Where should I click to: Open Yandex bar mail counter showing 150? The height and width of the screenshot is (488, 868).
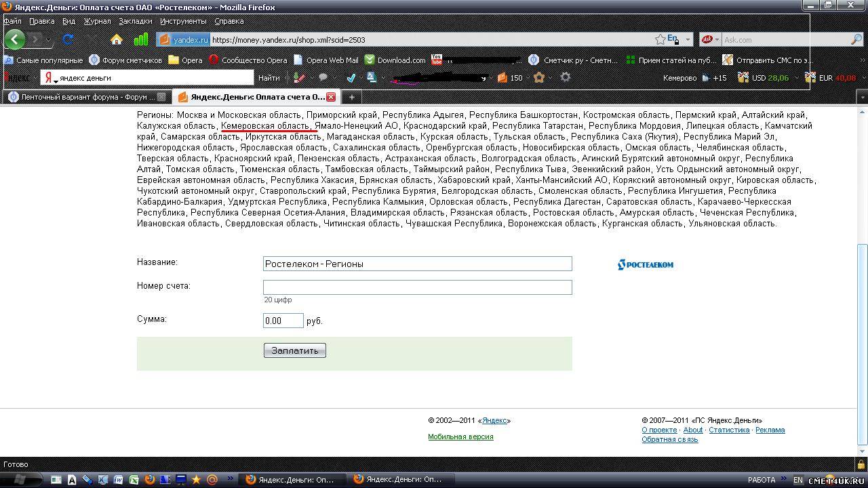(510, 78)
